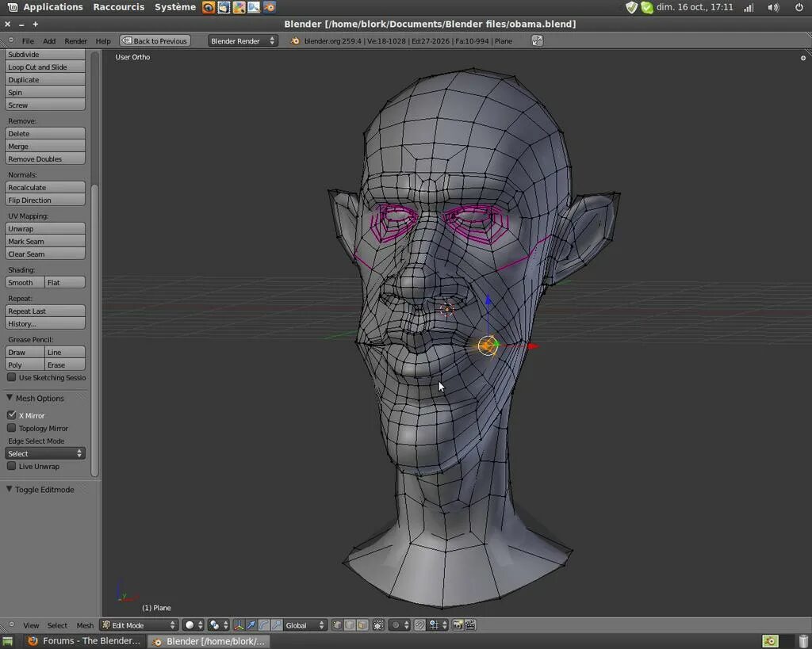The image size is (812, 649).
Task: Click the render animation clapperboard icon
Action: [x=469, y=624]
